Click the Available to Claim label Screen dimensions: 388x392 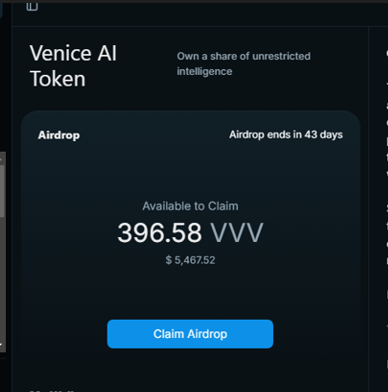tap(190, 206)
